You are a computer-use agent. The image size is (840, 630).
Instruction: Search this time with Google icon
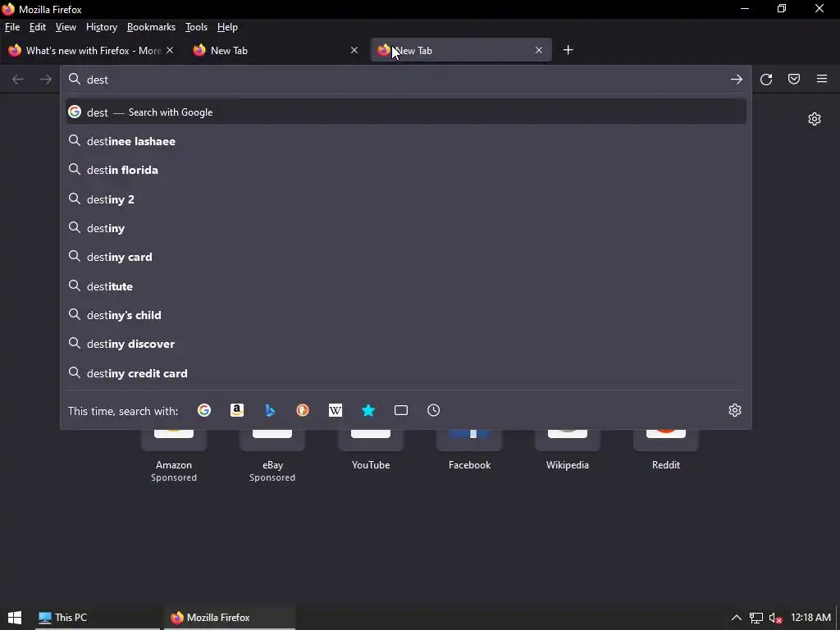tap(204, 410)
